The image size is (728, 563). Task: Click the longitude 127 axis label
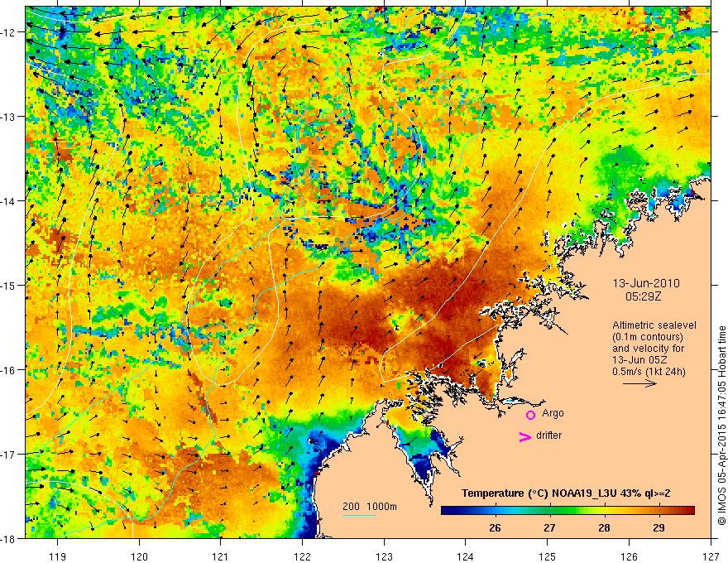[x=711, y=556]
